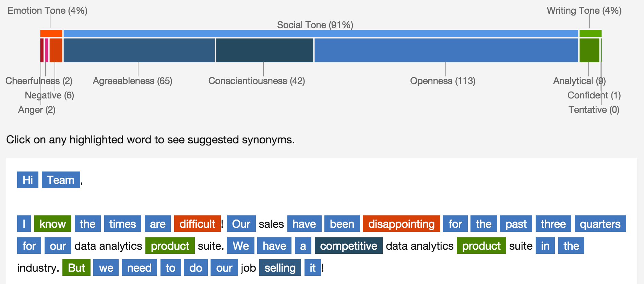The height and width of the screenshot is (284, 644).
Task: Click highlighted word 'disappointing'
Action: click(x=401, y=224)
